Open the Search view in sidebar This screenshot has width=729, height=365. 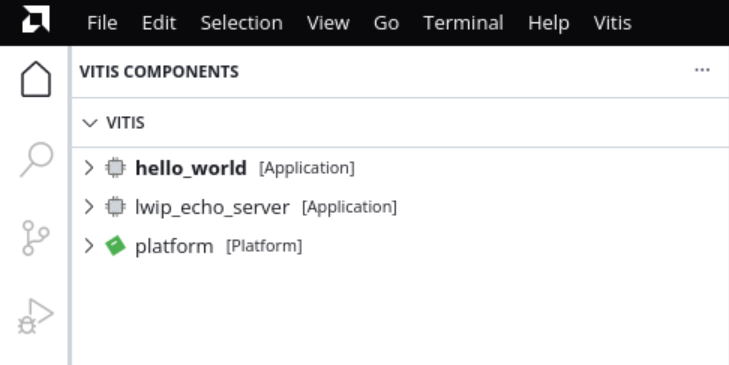(x=36, y=159)
